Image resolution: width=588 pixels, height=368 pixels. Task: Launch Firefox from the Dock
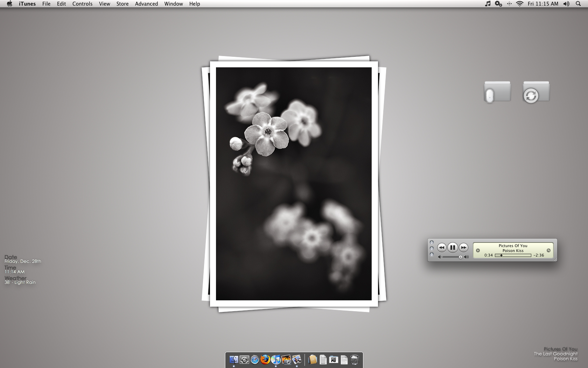tap(265, 360)
